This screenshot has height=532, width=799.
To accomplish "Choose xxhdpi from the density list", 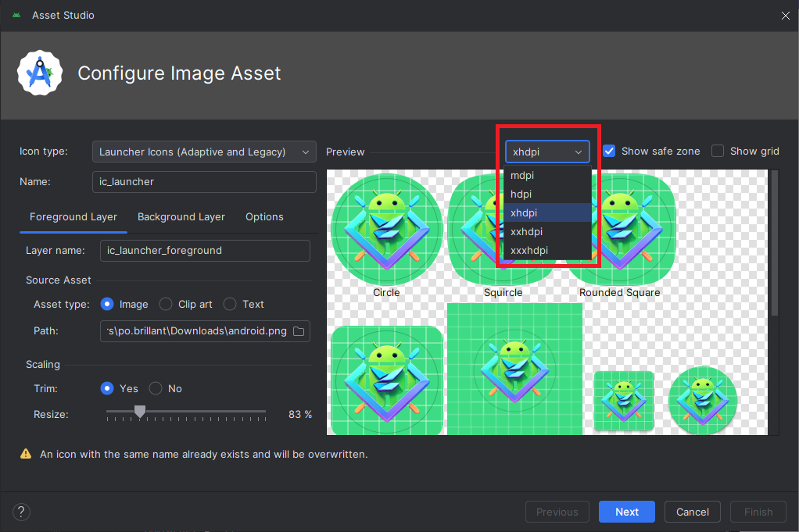I will (547, 232).
